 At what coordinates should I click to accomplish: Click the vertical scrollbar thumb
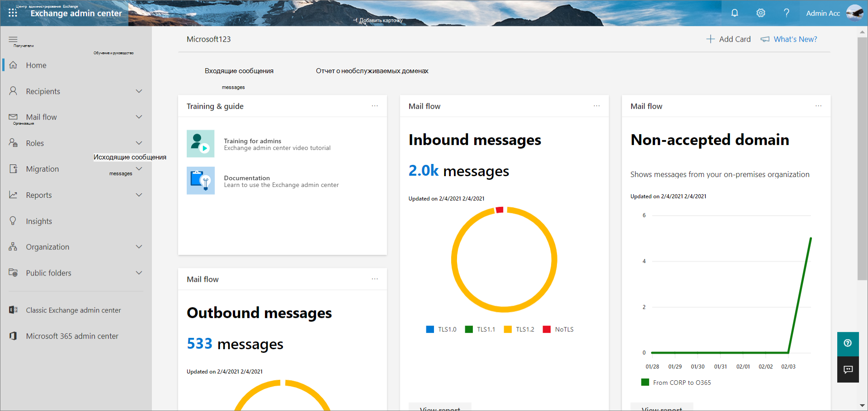862,158
